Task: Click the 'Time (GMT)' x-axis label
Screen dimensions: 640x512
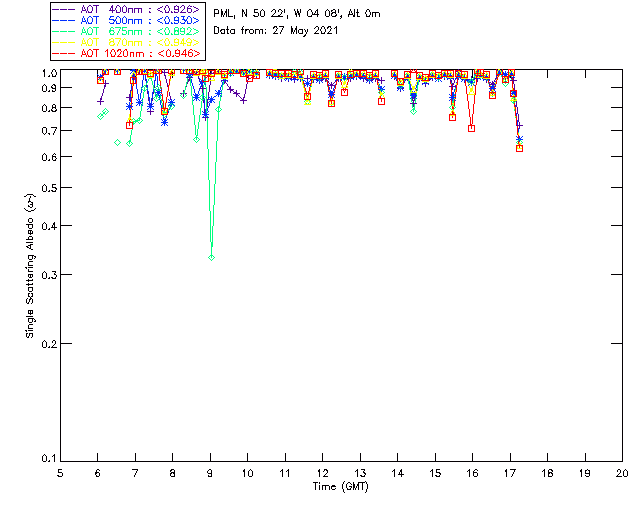Action: [341, 487]
